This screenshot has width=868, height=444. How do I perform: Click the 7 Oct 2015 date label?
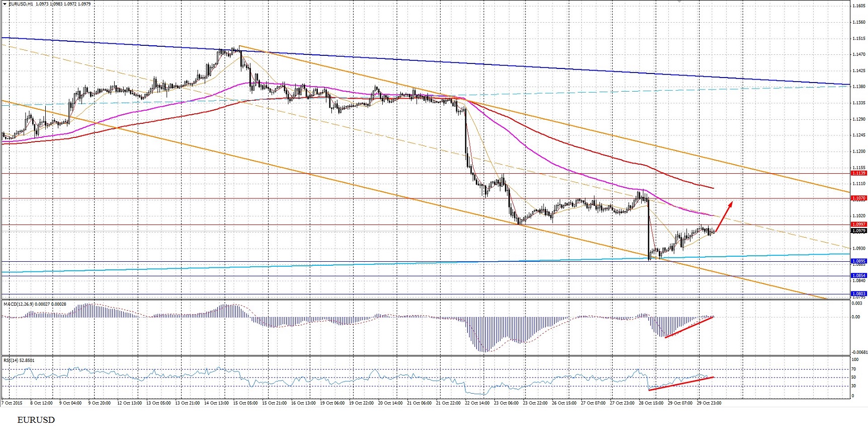click(x=12, y=403)
